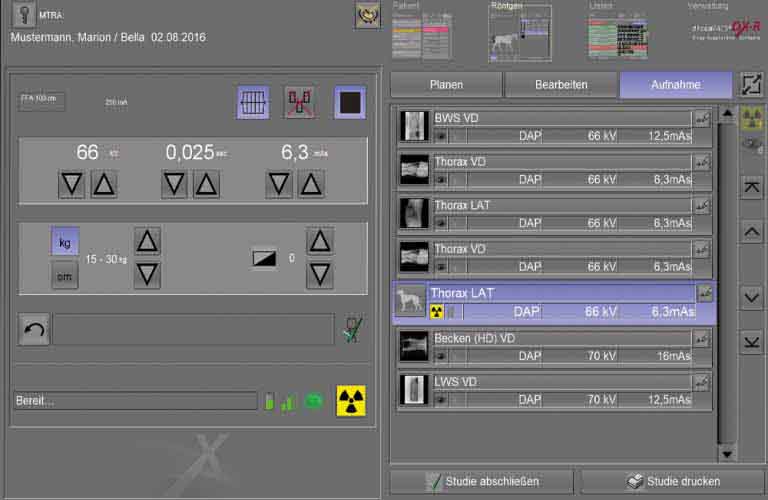This screenshot has width=768, height=500.
Task: Increase the density correction value
Action: [320, 241]
